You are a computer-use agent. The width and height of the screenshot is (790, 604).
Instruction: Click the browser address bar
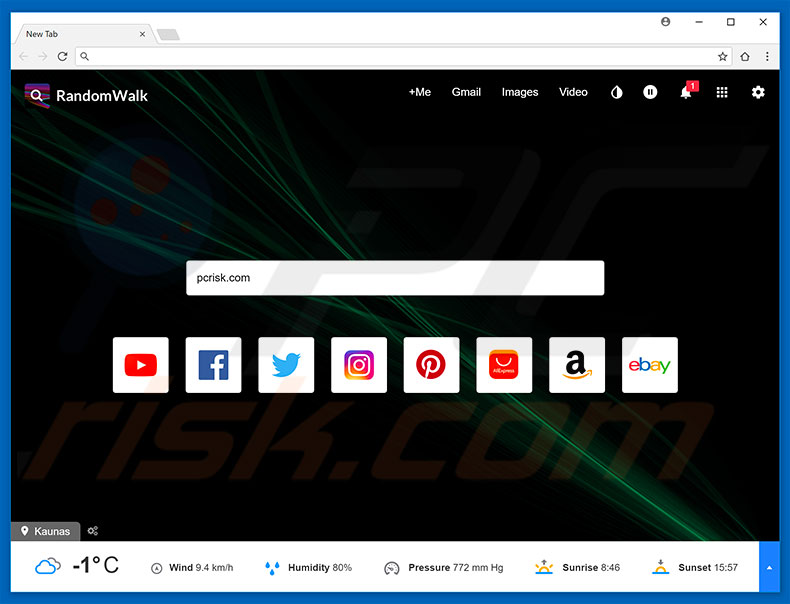click(403, 56)
